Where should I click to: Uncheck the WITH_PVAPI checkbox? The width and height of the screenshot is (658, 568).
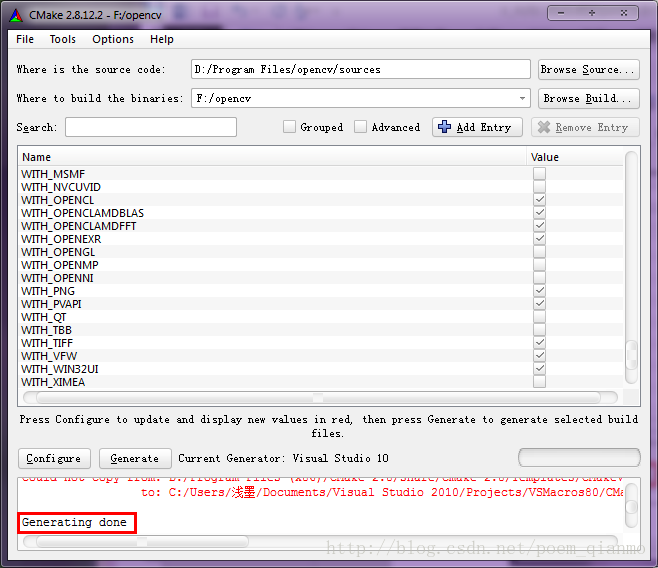click(x=539, y=303)
